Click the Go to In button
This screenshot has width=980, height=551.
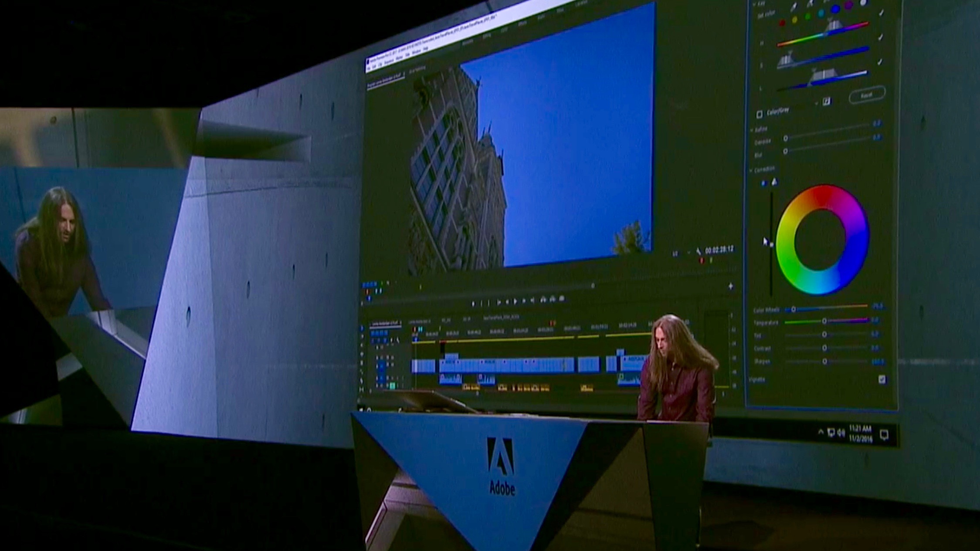(x=499, y=302)
